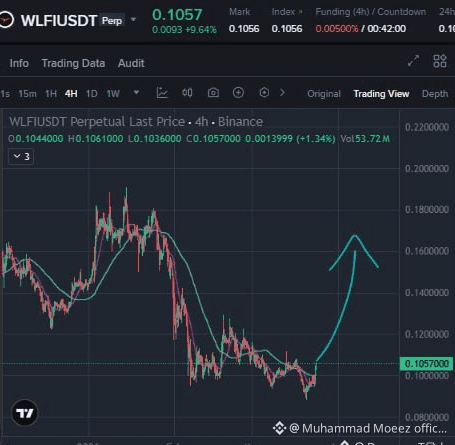Select the 1W timeframe
Image resolution: width=455 pixels, height=445 pixels.
click(113, 94)
